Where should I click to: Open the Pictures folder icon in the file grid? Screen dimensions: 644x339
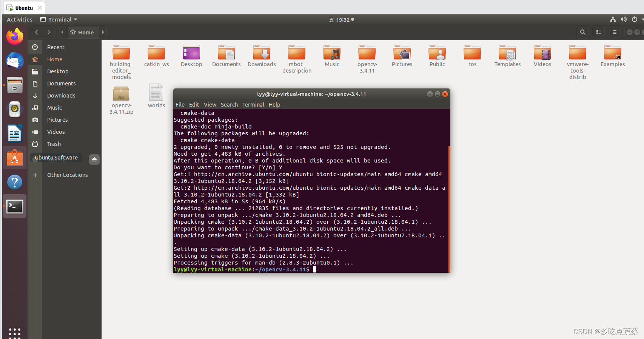[x=402, y=56]
